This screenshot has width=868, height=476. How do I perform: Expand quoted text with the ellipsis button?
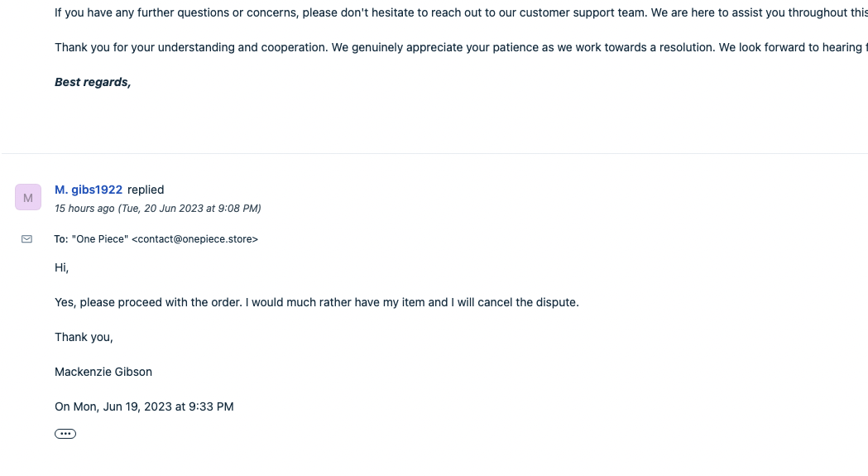[x=65, y=434]
